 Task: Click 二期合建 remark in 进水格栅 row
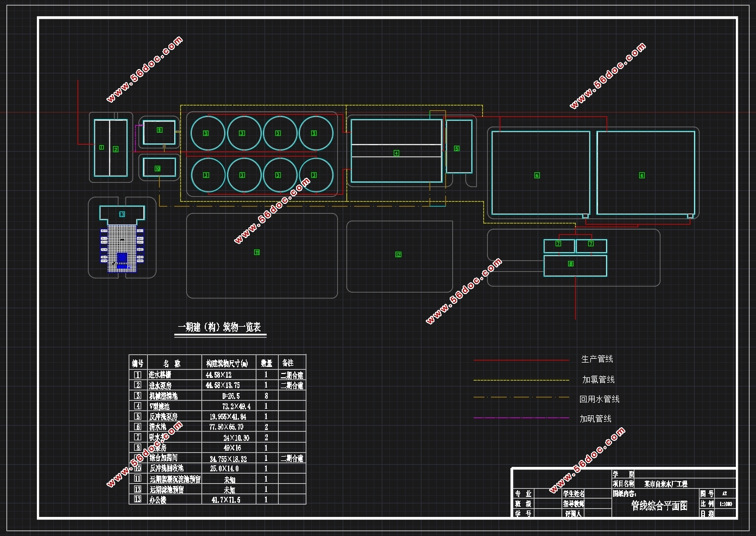(292, 375)
